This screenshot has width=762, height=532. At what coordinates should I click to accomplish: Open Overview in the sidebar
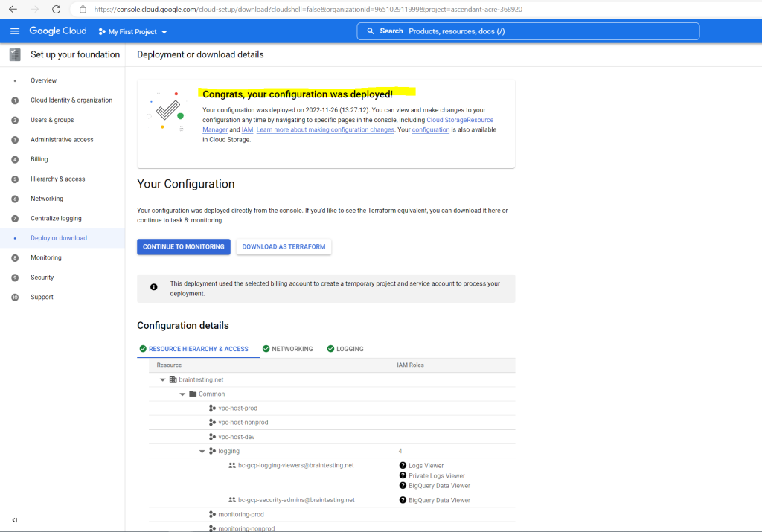[x=43, y=80]
